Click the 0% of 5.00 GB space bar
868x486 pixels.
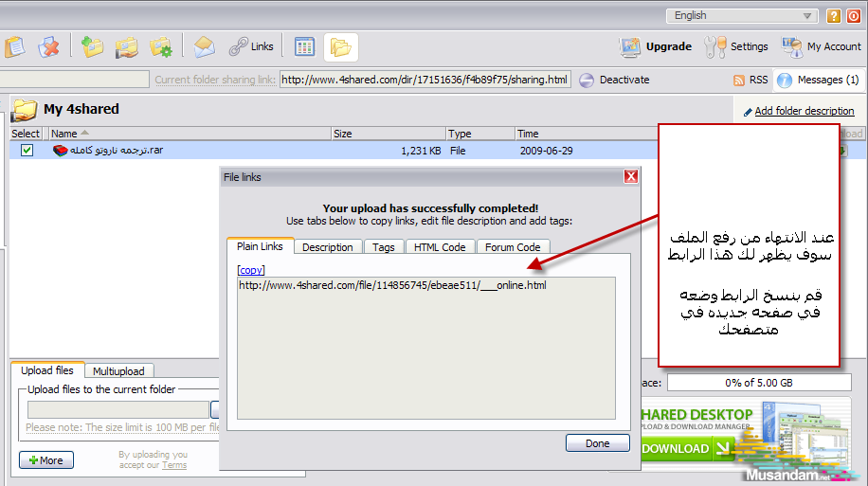(758, 383)
